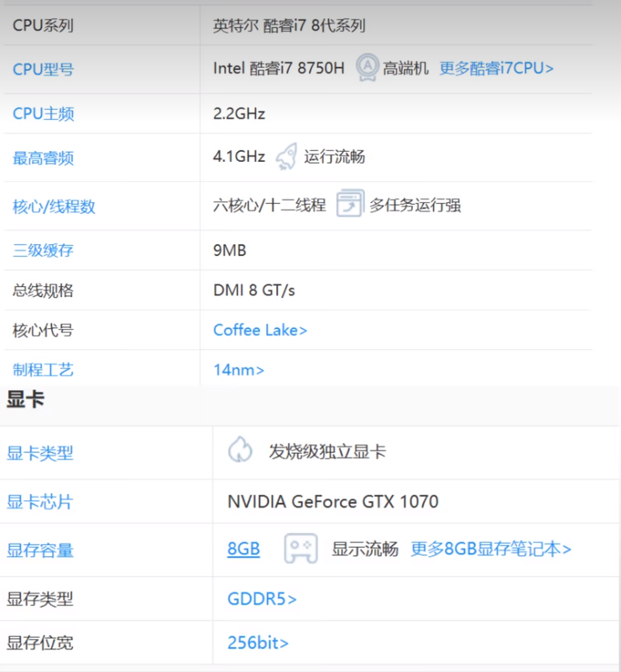The width and height of the screenshot is (621, 672).
Task: Click the 运行流畅 text
Action: (335, 157)
